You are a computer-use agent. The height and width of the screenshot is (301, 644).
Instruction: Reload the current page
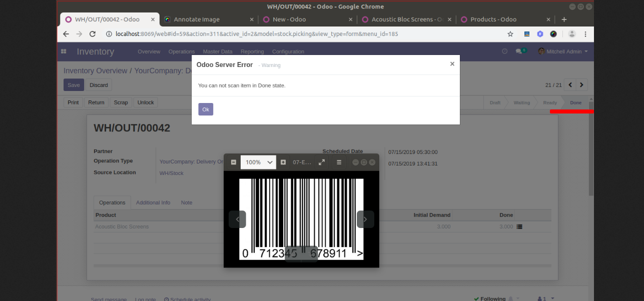coord(93,34)
